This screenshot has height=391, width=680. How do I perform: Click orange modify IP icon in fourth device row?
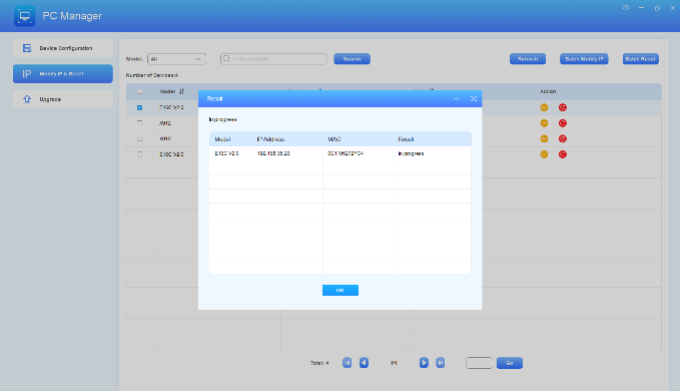(544, 154)
